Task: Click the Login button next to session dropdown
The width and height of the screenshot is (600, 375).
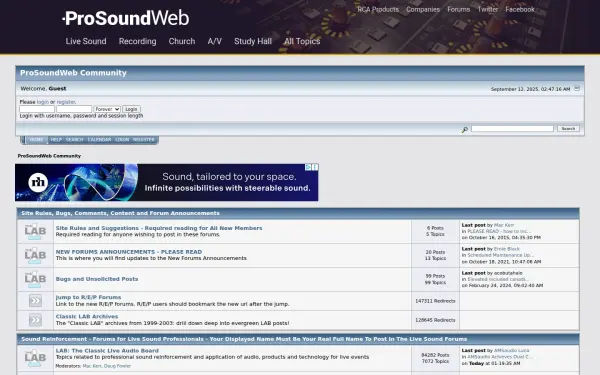Action: [131, 109]
